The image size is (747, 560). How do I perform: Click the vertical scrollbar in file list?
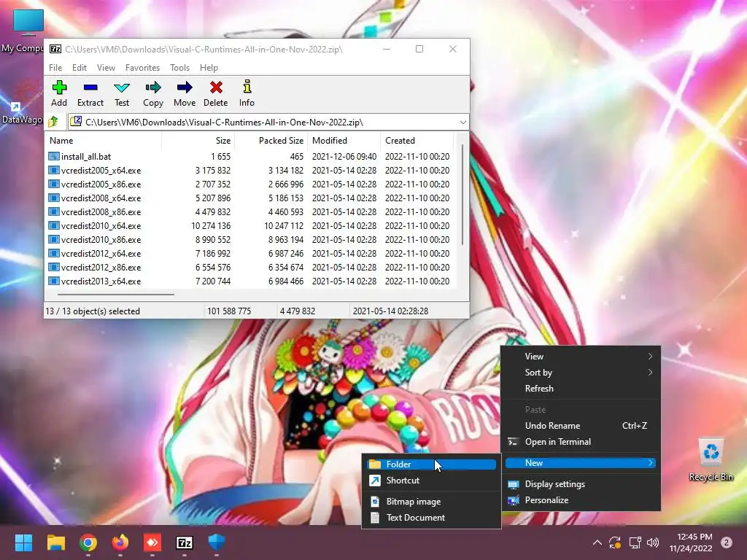[x=462, y=195]
